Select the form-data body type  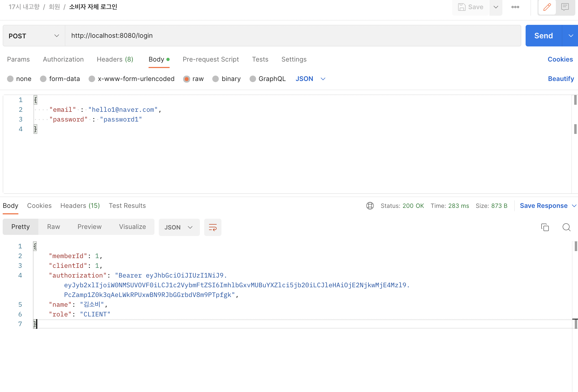[60, 79]
